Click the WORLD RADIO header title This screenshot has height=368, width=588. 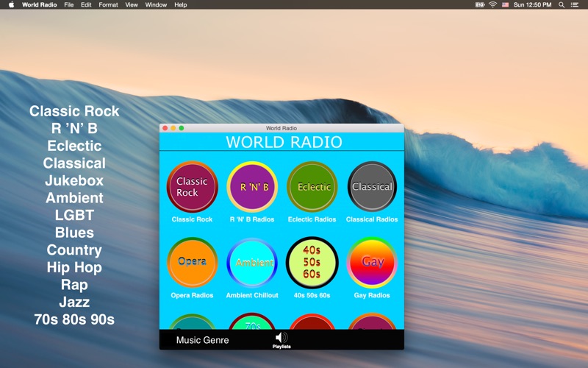(284, 142)
